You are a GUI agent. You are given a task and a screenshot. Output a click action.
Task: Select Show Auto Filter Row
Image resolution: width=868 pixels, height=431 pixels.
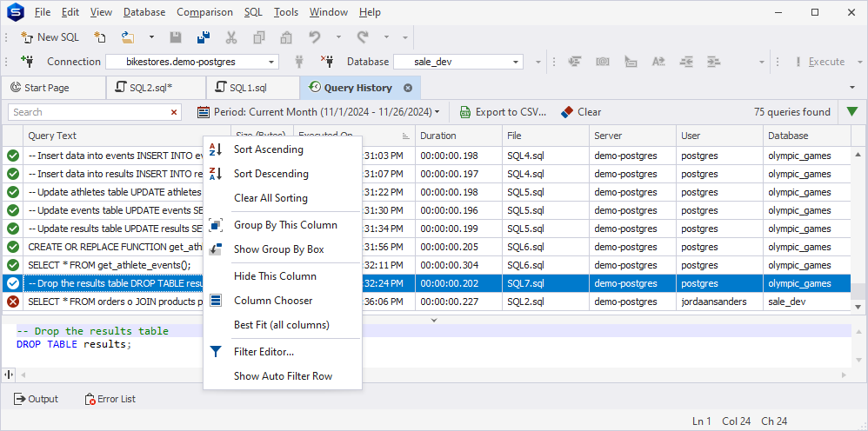pos(283,376)
